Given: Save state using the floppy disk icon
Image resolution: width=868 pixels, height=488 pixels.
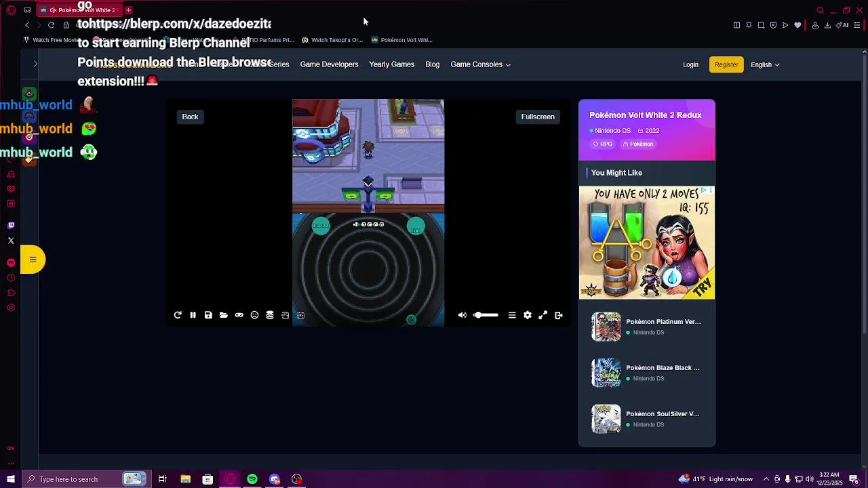Looking at the screenshot, I should (208, 315).
